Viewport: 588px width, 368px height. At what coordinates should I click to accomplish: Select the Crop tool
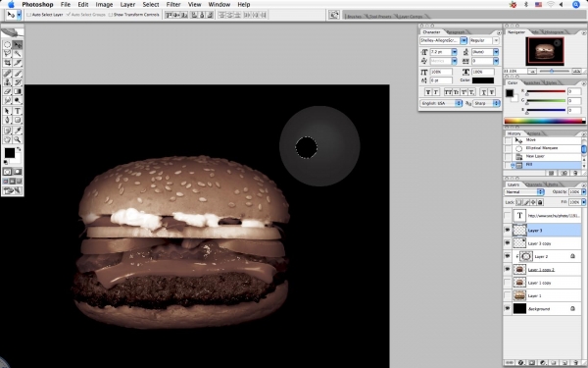pyautogui.click(x=7, y=63)
